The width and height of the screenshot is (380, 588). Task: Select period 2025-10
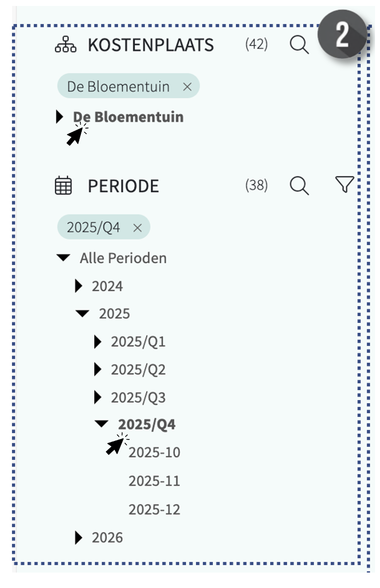tap(154, 453)
